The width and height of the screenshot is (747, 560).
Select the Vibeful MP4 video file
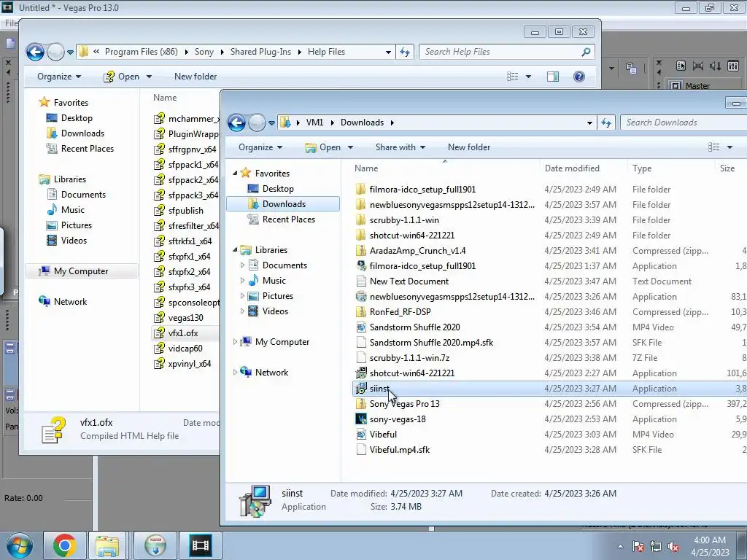coord(383,435)
